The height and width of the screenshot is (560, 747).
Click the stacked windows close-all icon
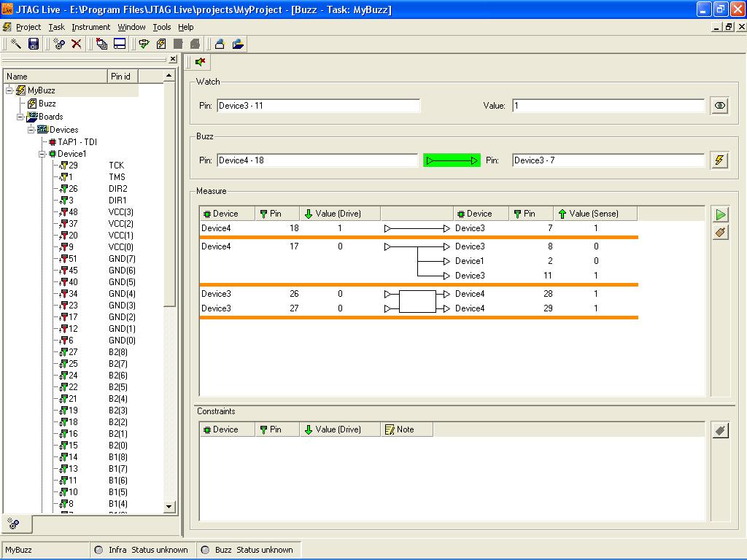101,44
